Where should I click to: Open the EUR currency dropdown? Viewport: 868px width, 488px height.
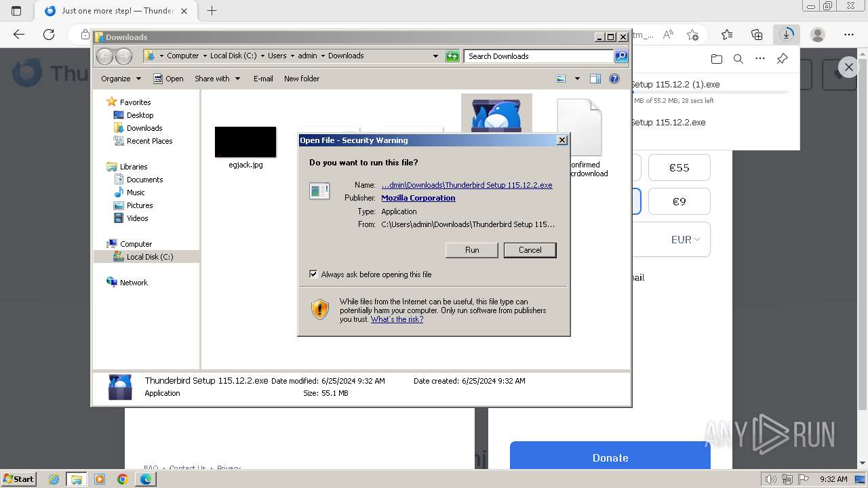[x=685, y=239]
